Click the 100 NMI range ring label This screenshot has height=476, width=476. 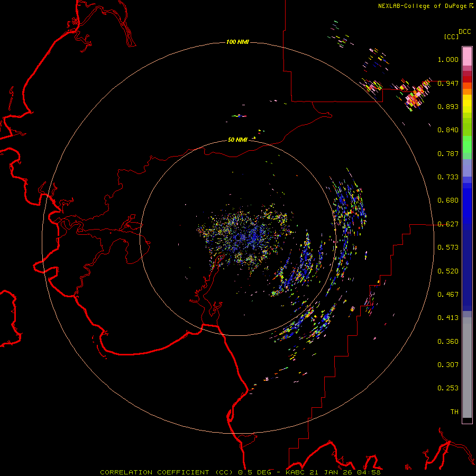point(237,42)
